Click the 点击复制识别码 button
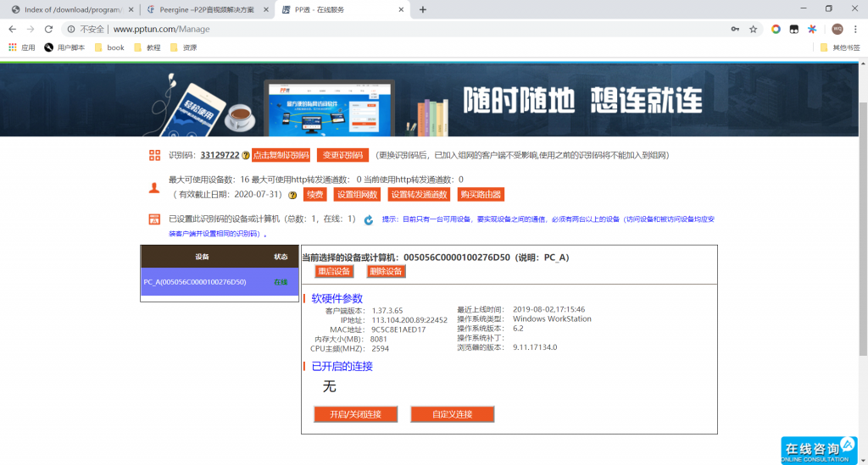The width and height of the screenshot is (868, 465). click(281, 155)
